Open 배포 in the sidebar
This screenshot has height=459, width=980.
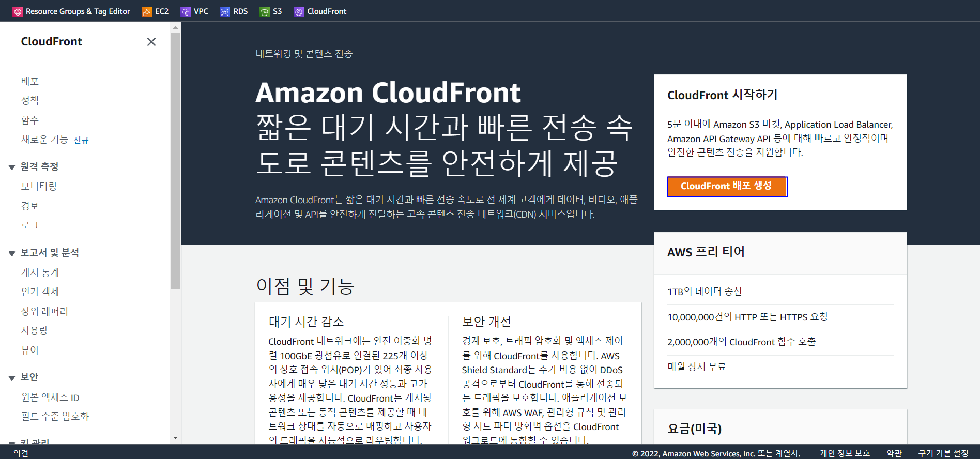[x=30, y=81]
